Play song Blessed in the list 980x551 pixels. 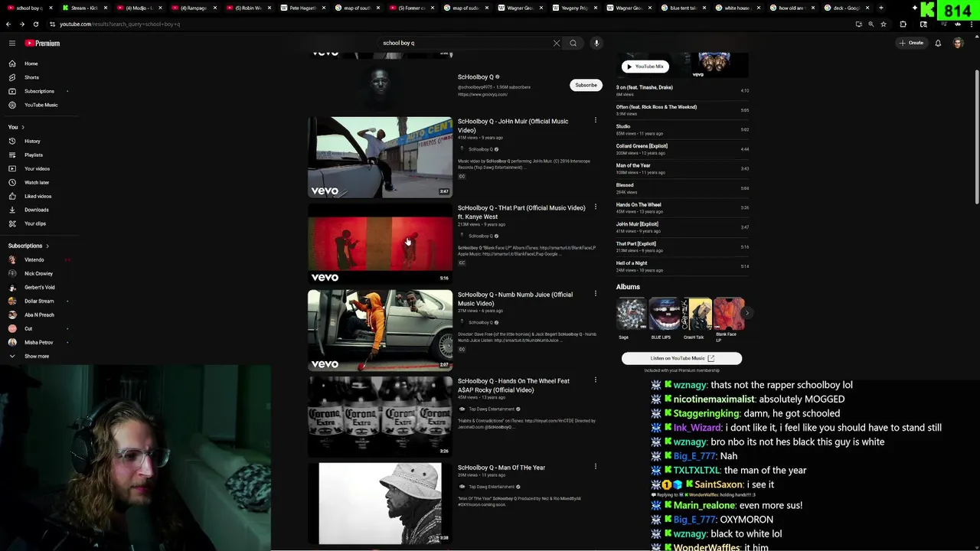click(x=682, y=188)
